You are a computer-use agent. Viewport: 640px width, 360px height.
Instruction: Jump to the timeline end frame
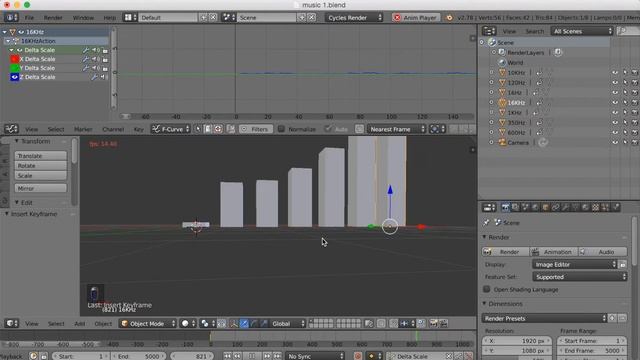pyautogui.click(x=277, y=356)
